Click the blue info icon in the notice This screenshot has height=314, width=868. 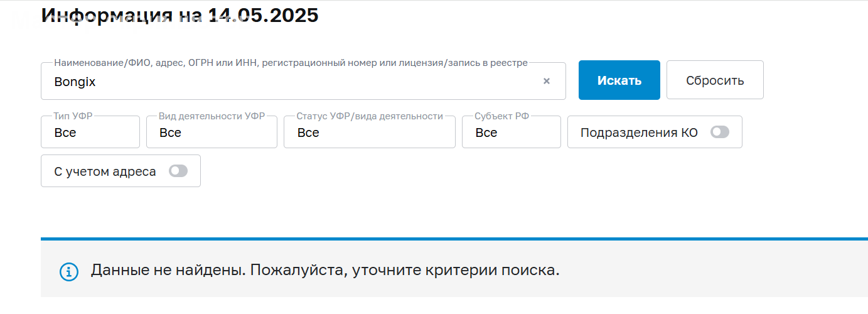click(69, 271)
